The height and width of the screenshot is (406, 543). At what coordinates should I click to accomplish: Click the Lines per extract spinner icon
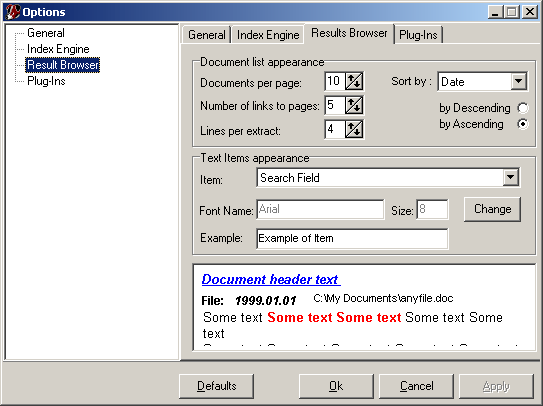coord(354,129)
